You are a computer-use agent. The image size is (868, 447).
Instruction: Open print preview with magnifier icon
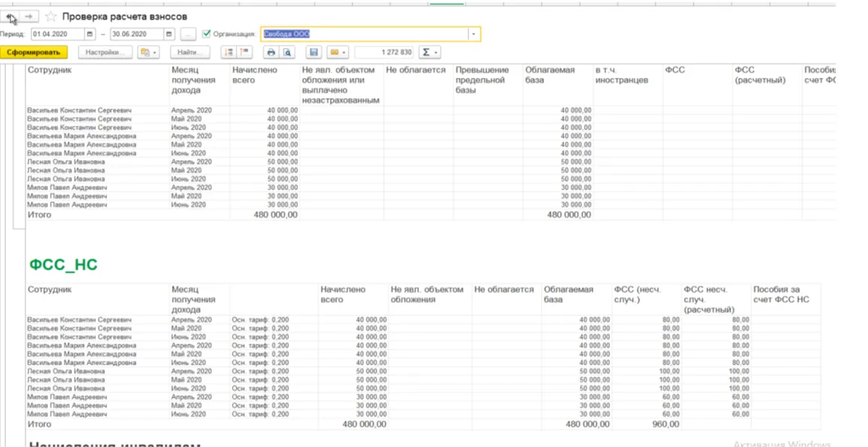(x=286, y=52)
